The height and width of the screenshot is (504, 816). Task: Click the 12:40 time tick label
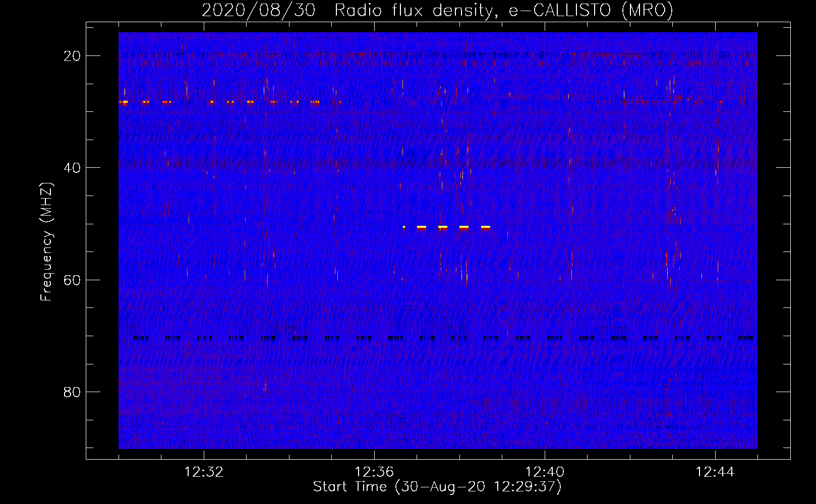coord(545,472)
